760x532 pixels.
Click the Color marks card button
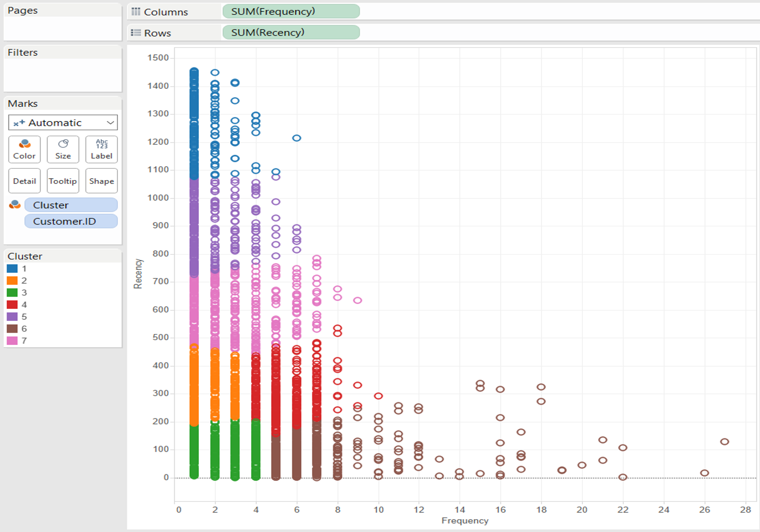tap(24, 149)
